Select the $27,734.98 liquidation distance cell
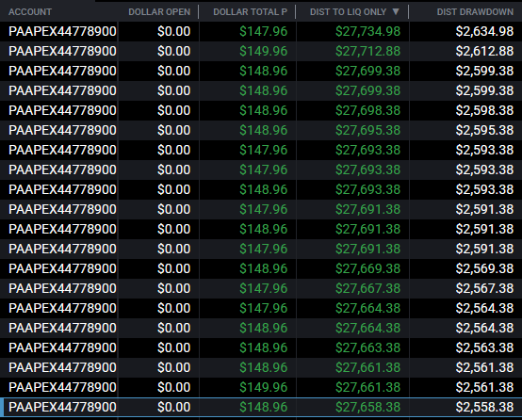The image size is (522, 420). (x=367, y=31)
